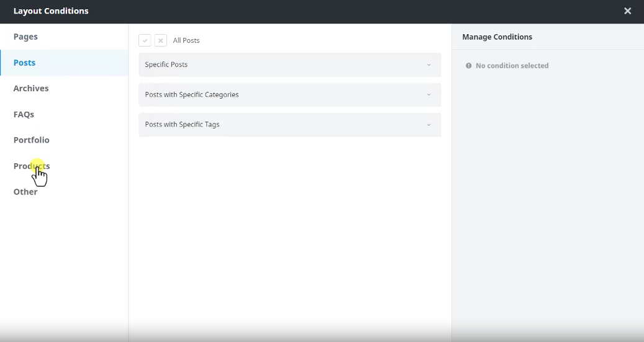Switch to the Pages tab

(25, 37)
